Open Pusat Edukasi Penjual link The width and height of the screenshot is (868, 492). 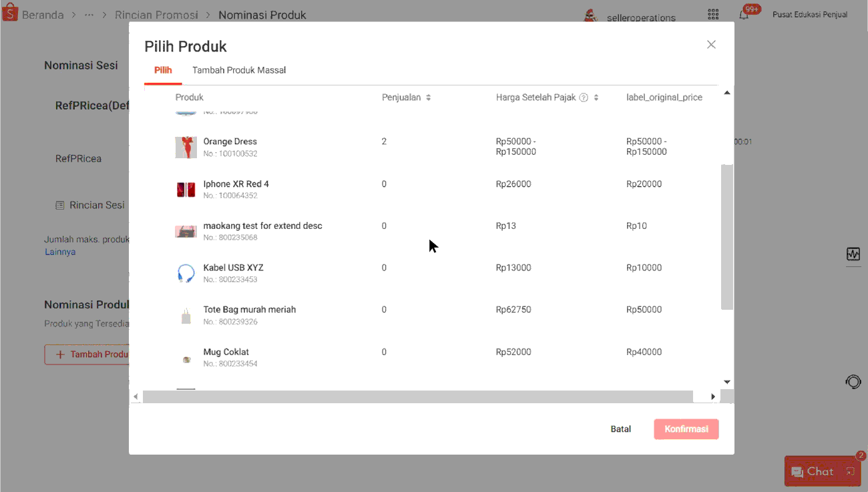pos(809,15)
